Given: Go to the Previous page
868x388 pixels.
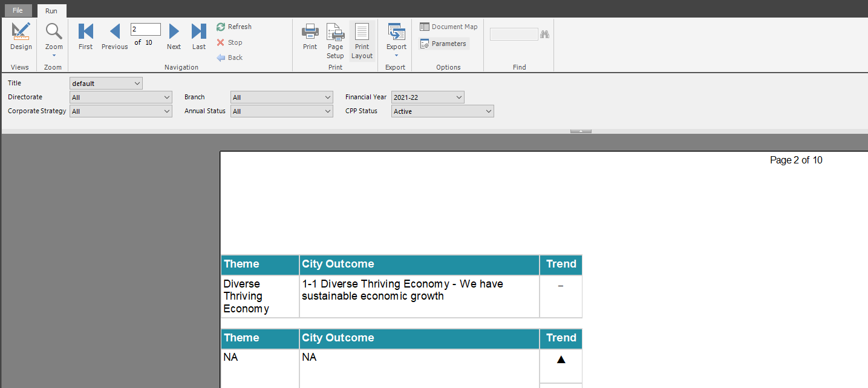Looking at the screenshot, I should click(115, 37).
